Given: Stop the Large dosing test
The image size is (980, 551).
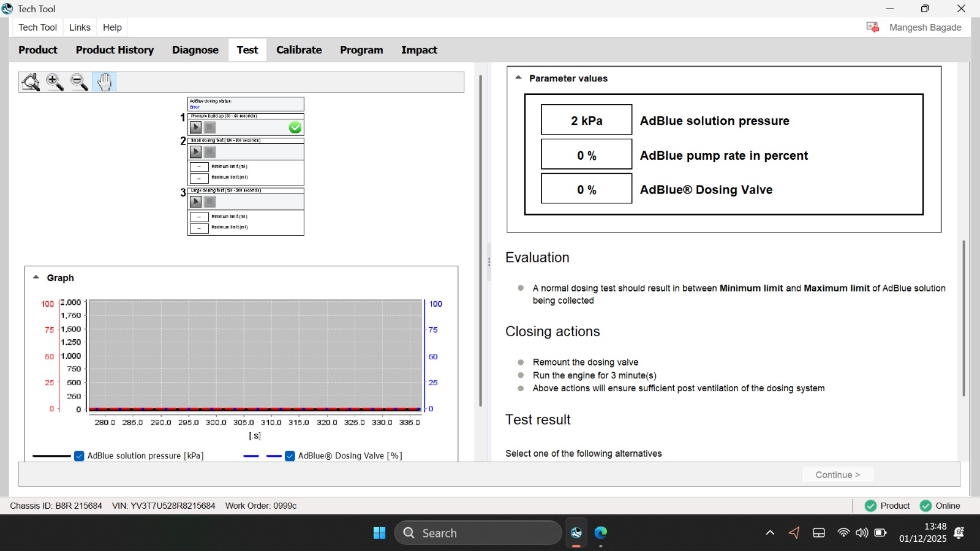Looking at the screenshot, I should (x=210, y=201).
